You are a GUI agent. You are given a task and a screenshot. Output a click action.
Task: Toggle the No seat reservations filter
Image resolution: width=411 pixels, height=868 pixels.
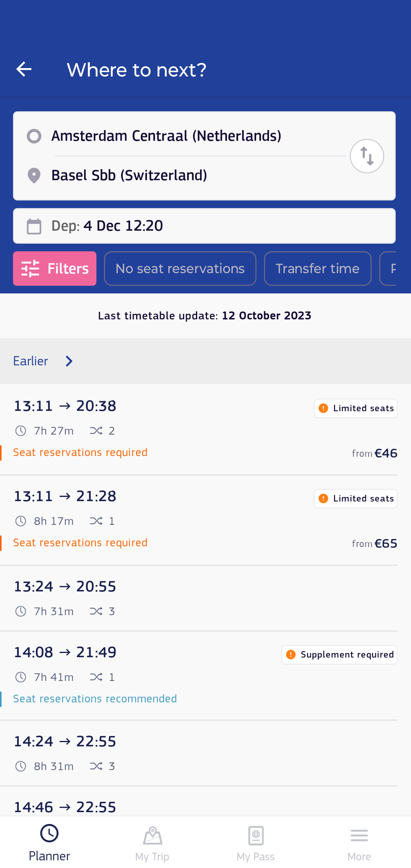pos(180,269)
